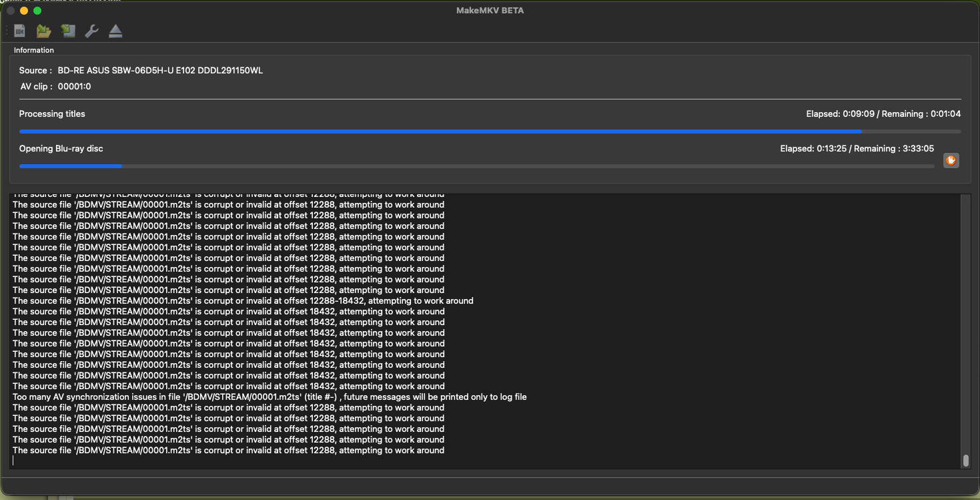The image size is (980, 500).
Task: Click the log pane scrollbar thumb
Action: pos(965,461)
